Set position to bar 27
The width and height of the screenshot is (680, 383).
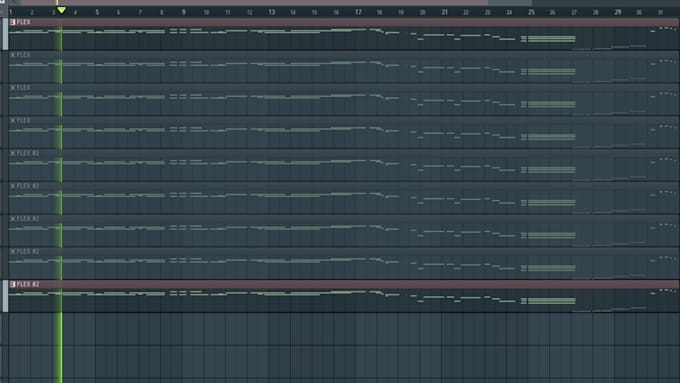574,12
